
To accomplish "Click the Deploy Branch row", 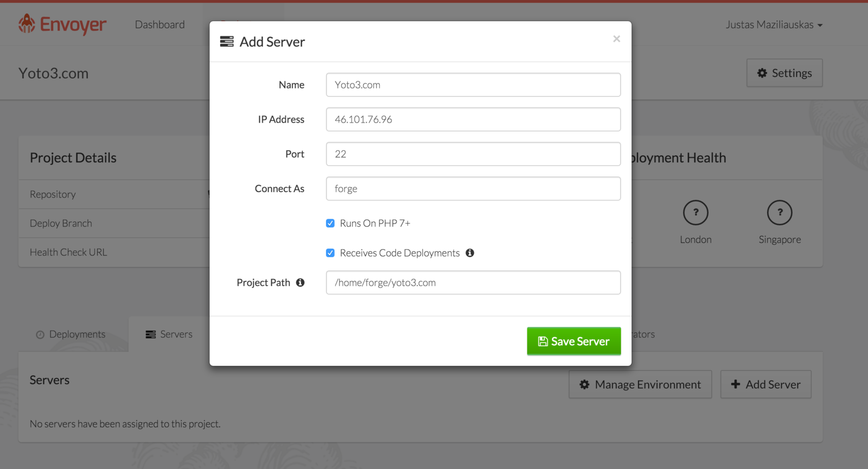I will [114, 223].
